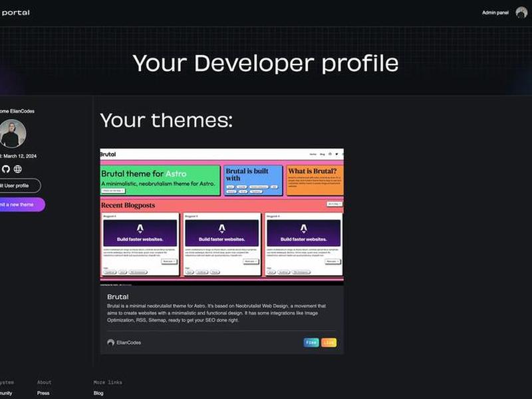Click the 'Your Developer profile' heading
Viewport: 532px width, 399px height.
pos(265,63)
